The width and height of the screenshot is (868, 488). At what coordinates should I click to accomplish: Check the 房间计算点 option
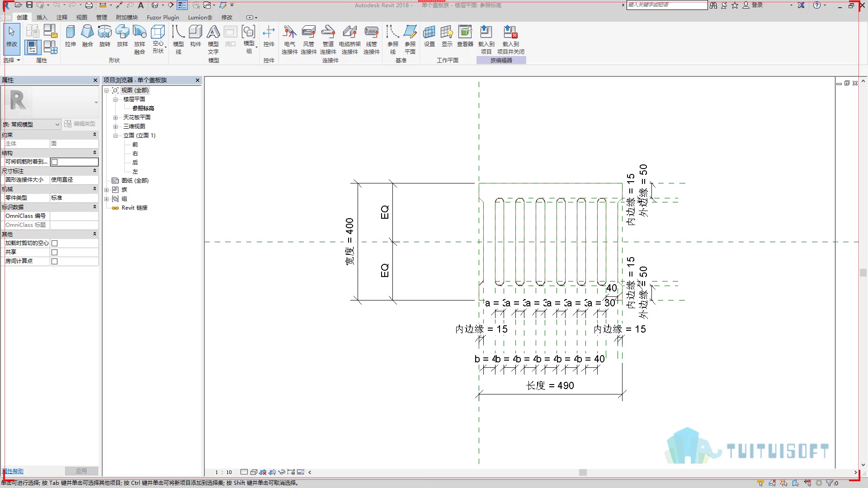coord(54,261)
